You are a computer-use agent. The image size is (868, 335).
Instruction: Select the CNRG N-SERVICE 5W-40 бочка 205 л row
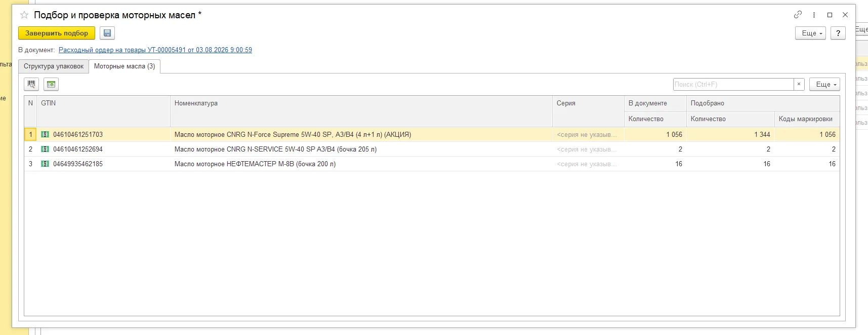coord(432,149)
